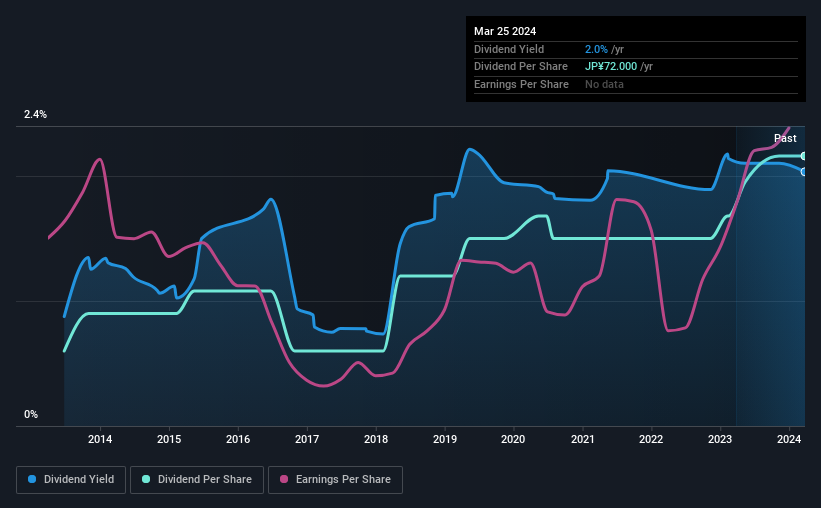821x508 pixels.
Task: Click the 2014 x-axis label
Action: coord(100,439)
